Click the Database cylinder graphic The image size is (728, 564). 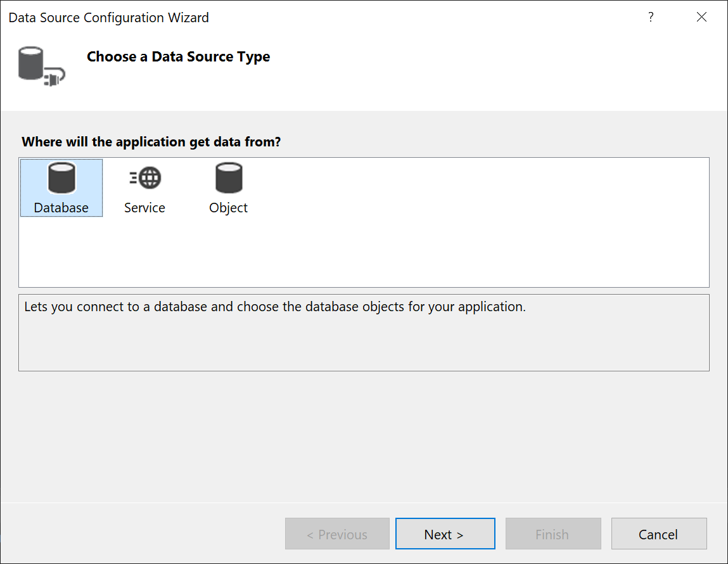[x=61, y=177]
